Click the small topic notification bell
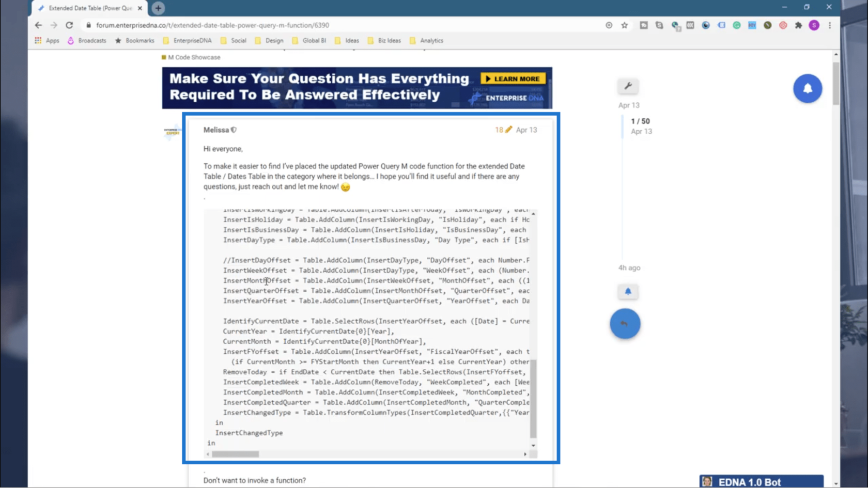Viewport: 868px width, 488px height. point(628,291)
